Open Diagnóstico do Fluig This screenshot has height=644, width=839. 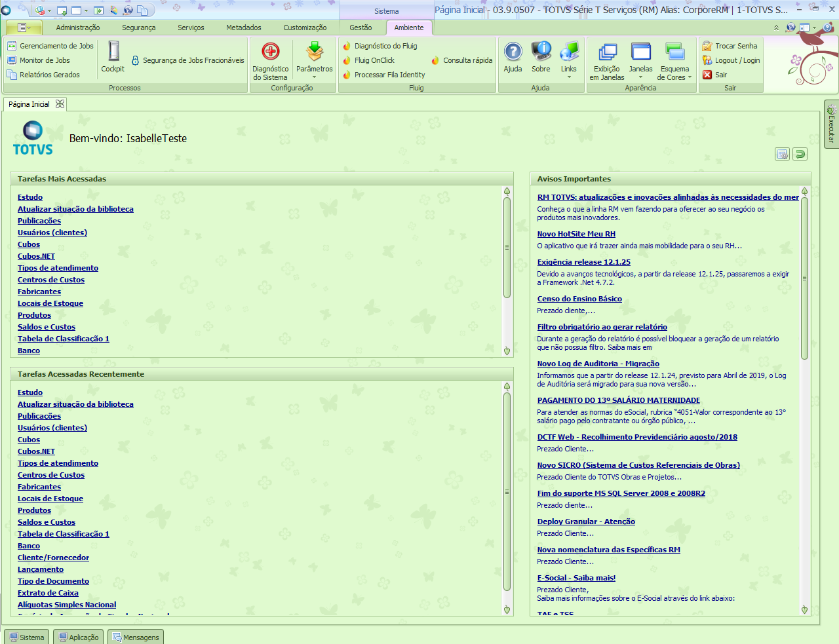(x=380, y=46)
